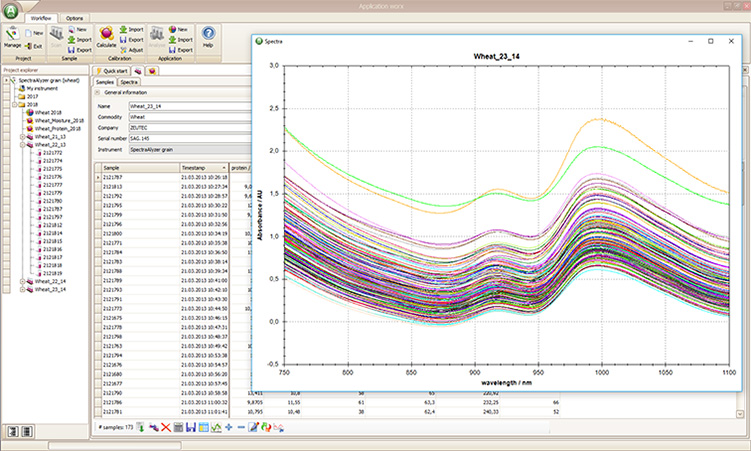Click the Manage project icon

(x=12, y=34)
